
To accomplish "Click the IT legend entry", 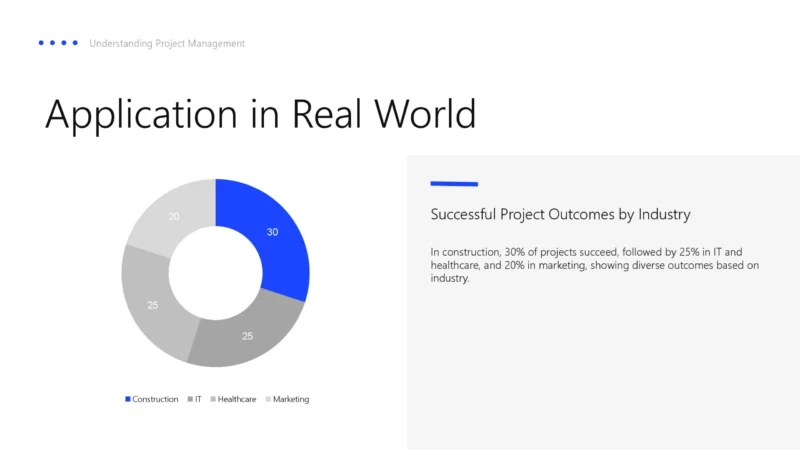I will click(194, 399).
